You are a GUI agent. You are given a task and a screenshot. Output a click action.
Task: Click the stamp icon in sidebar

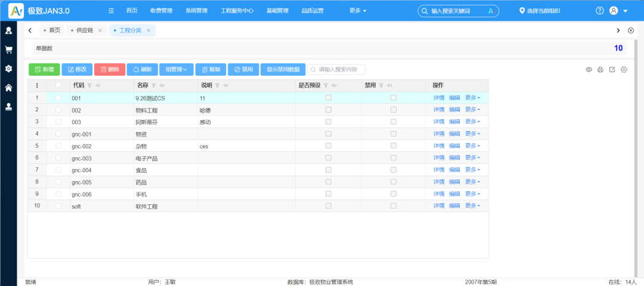coord(8,107)
